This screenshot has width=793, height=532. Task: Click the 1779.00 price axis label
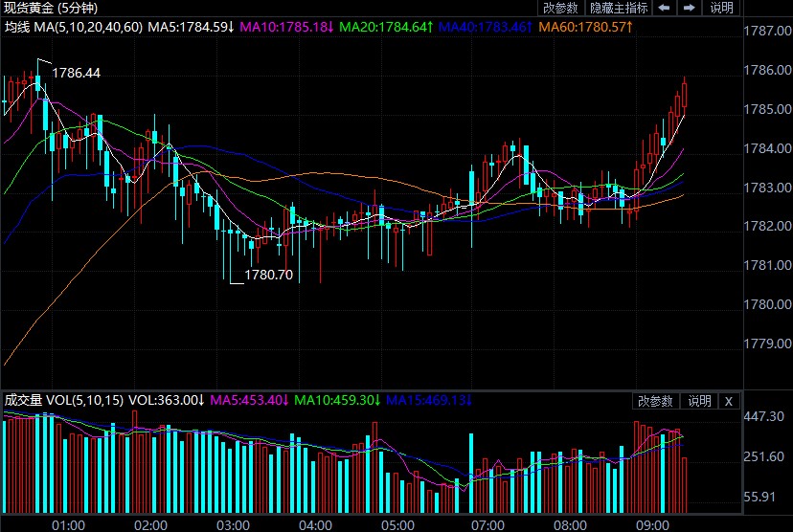[x=767, y=344]
